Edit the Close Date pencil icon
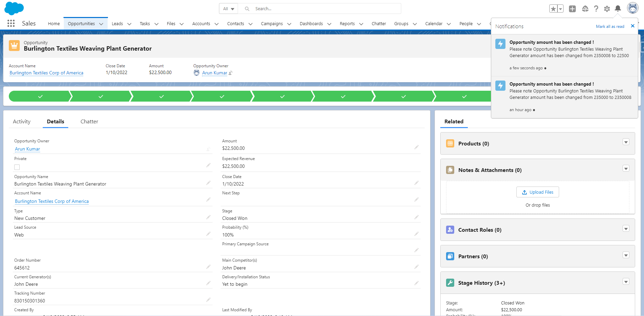644x316 pixels. (417, 183)
